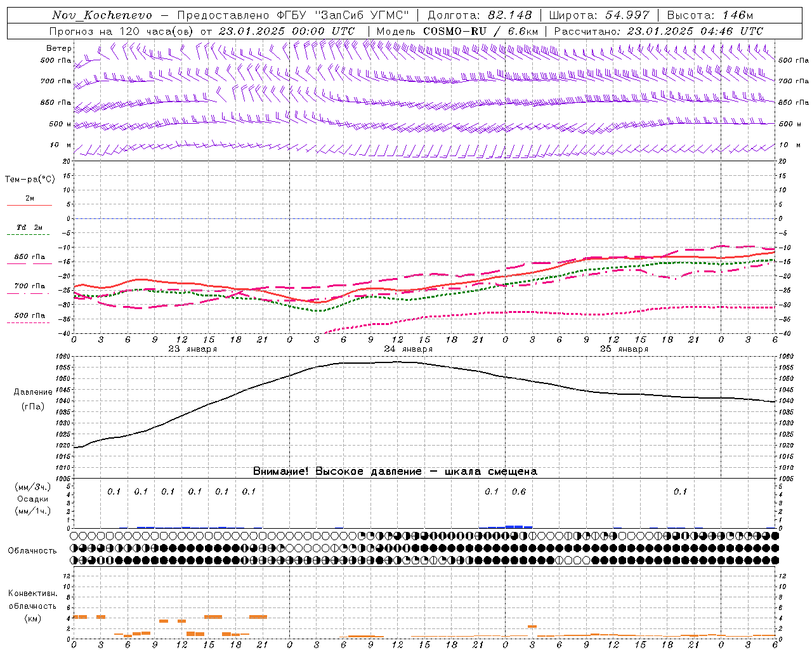This screenshot has width=812, height=650.
Task: Click the Внимание! Высокое давление warning text
Action: (395, 471)
